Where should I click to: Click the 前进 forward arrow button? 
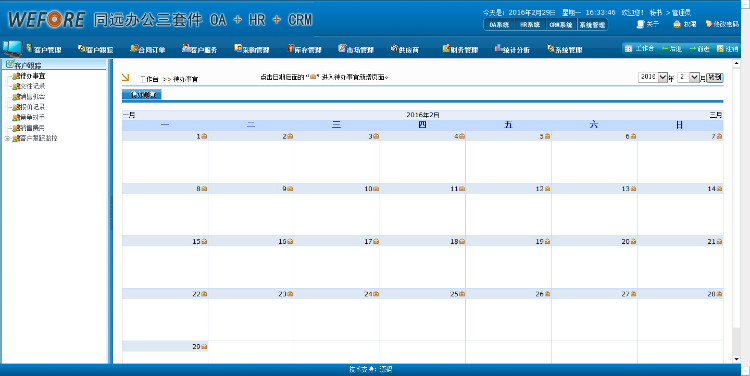click(699, 48)
